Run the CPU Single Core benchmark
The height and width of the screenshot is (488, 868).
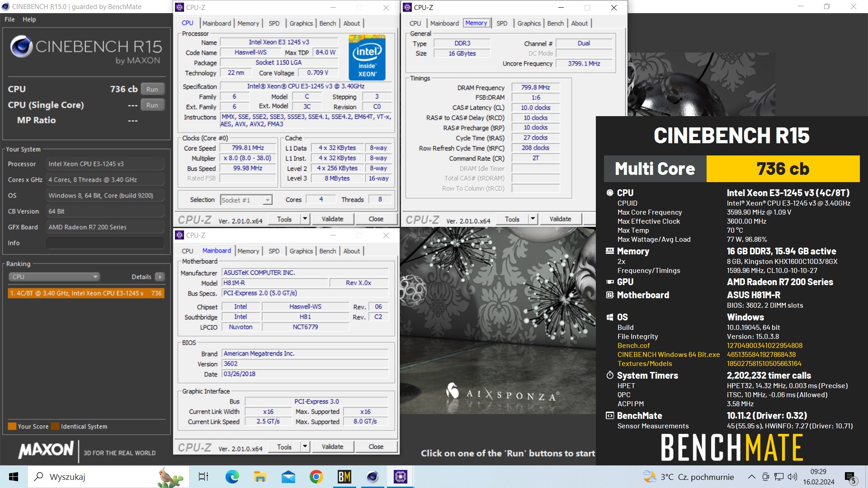[152, 105]
